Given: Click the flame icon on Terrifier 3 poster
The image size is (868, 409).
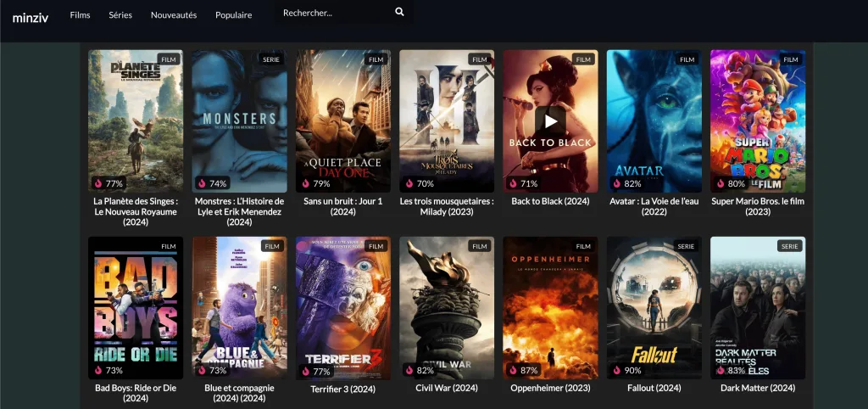Looking at the screenshot, I should pos(305,372).
